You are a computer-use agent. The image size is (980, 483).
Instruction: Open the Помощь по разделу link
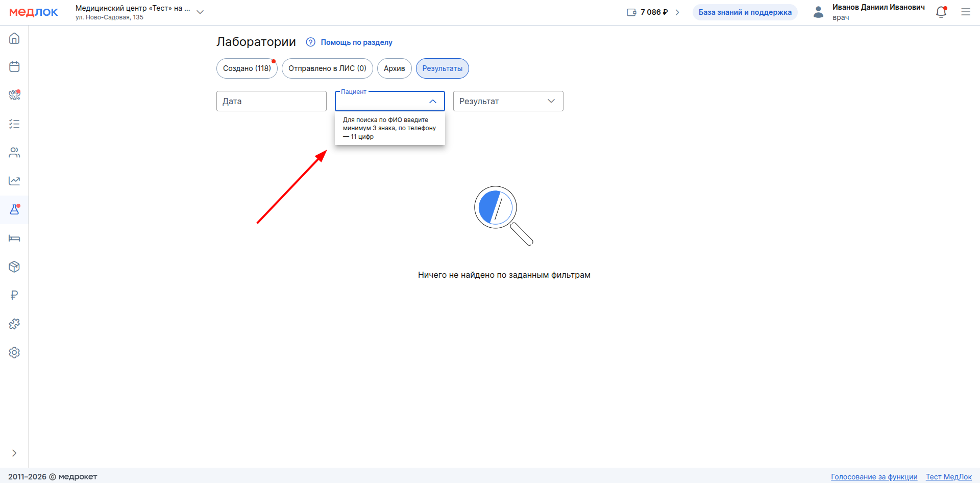356,42
